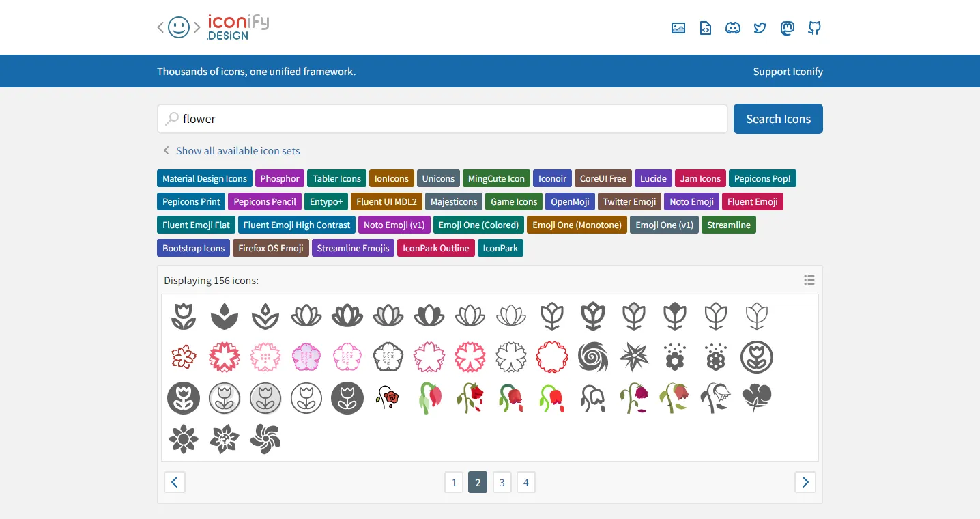Click the magnifying glass inside the search bar
980x519 pixels.
point(173,118)
